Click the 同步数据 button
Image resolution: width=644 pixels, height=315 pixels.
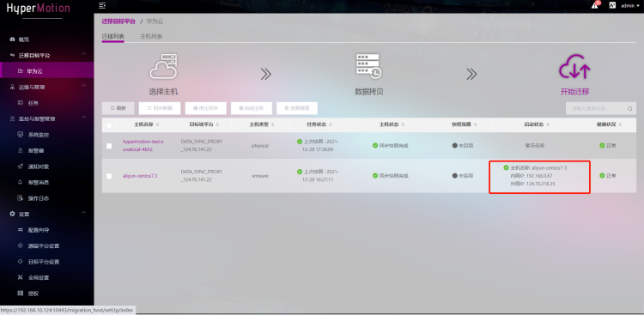point(160,108)
